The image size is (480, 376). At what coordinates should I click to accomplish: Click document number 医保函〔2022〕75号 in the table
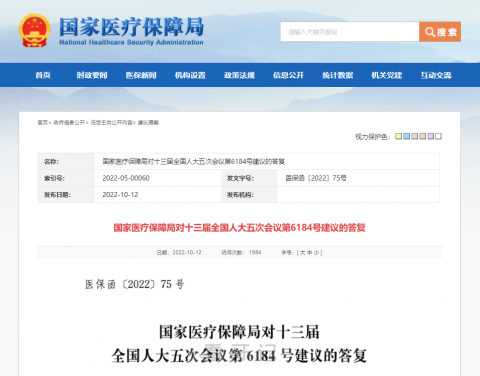point(316,178)
